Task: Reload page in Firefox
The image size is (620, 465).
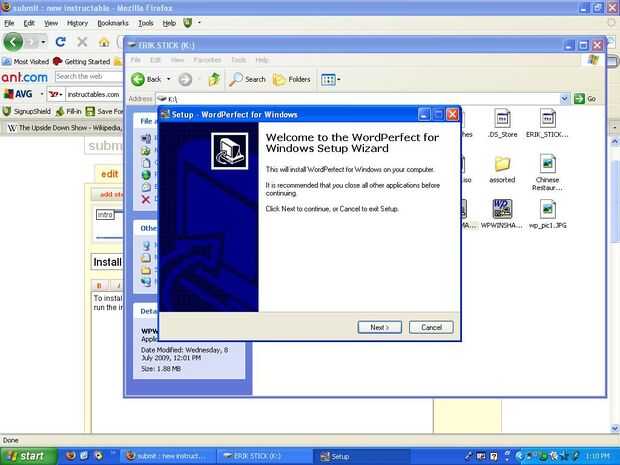Action: click(x=60, y=42)
